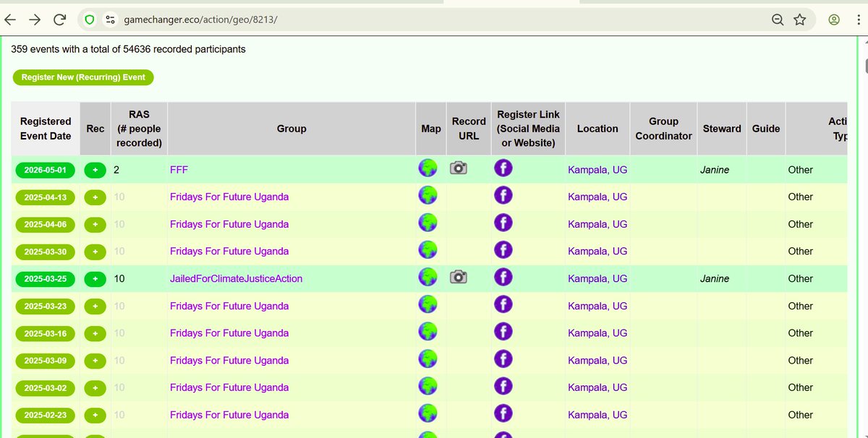This screenshot has width=868, height=438.
Task: Open map globe for 2025-03-30 event
Action: tap(428, 250)
